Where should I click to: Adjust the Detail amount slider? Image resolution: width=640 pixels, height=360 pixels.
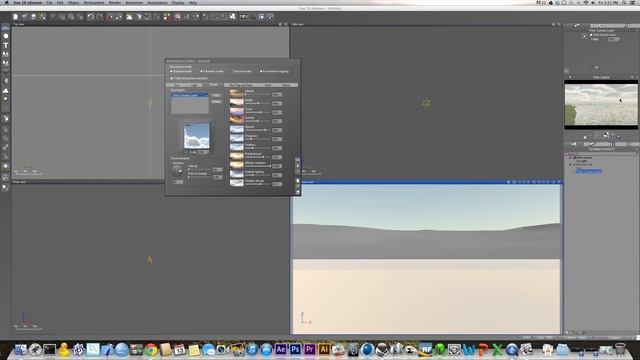coord(257,157)
